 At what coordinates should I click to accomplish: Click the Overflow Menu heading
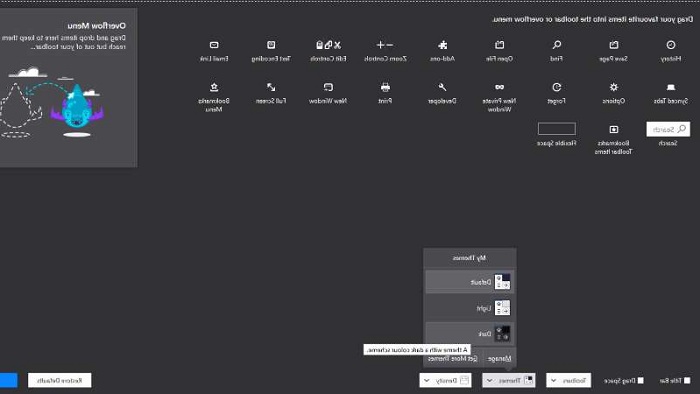(x=96, y=26)
